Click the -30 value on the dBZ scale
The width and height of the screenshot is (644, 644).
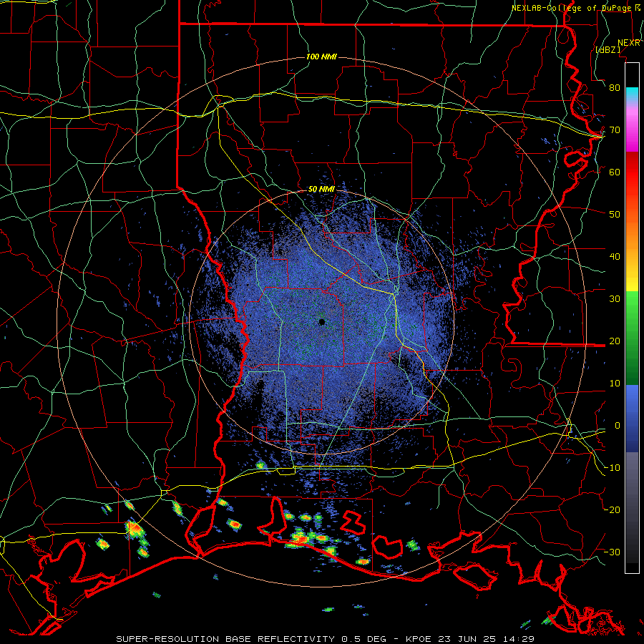click(x=612, y=552)
